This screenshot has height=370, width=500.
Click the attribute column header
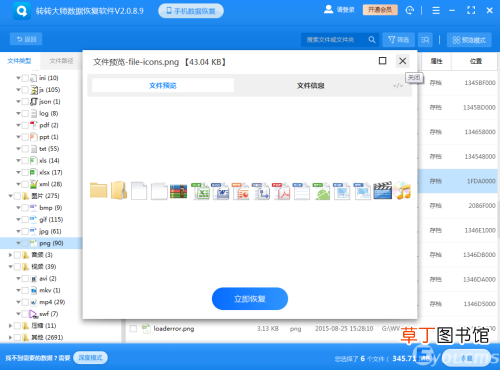(x=436, y=61)
